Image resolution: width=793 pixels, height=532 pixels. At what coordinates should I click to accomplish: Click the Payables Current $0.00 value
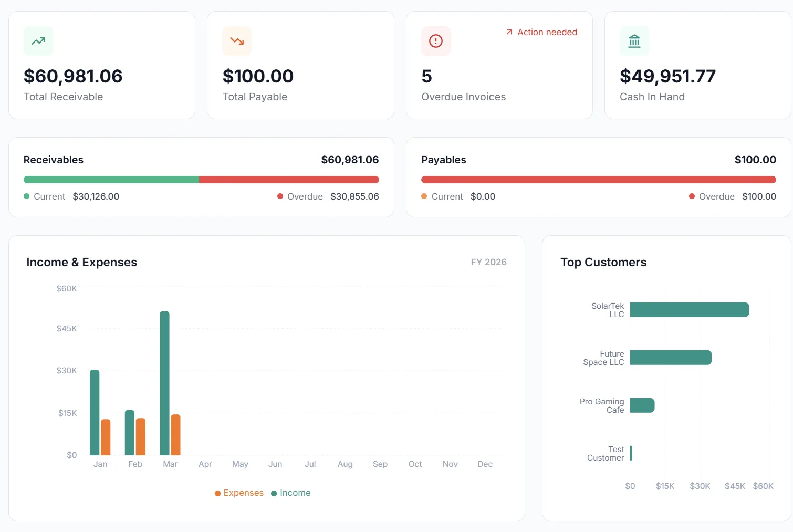483,196
